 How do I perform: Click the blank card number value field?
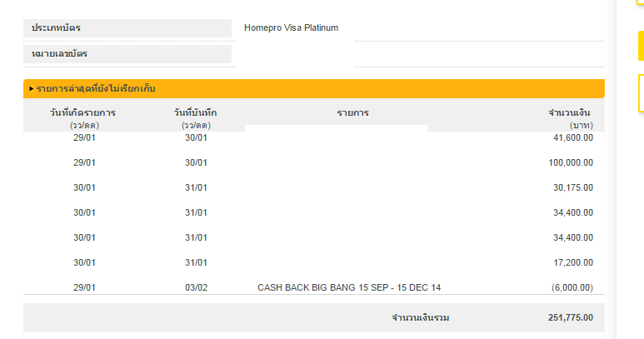[x=478, y=54]
